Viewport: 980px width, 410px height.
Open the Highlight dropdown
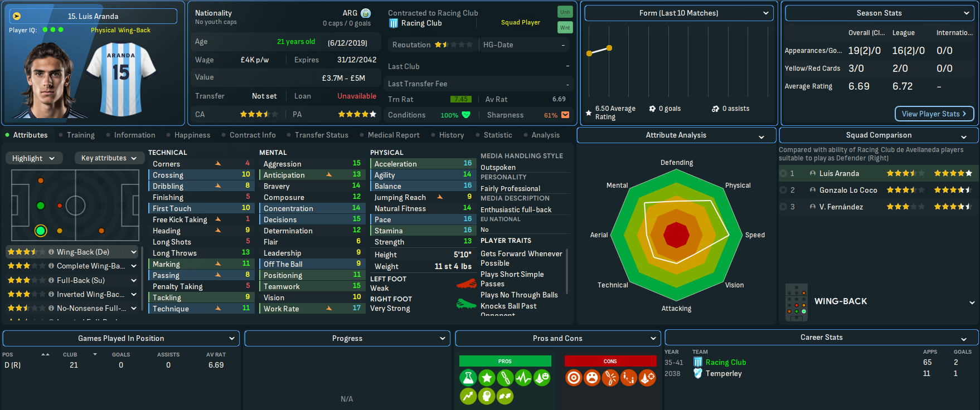(33, 158)
